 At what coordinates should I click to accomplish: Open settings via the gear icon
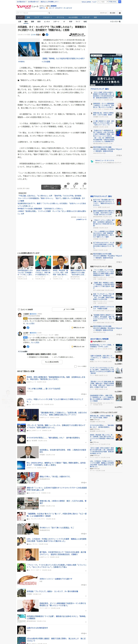click(120, 13)
